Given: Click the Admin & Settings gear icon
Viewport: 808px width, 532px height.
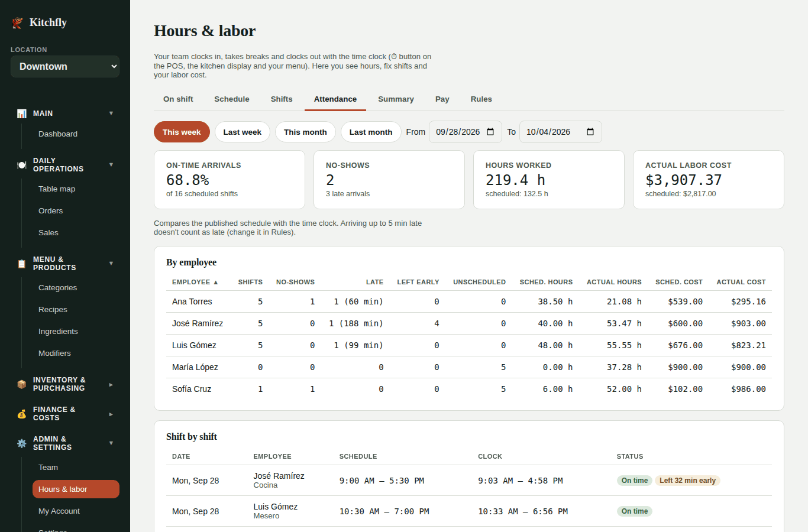Looking at the screenshot, I should pos(22,443).
